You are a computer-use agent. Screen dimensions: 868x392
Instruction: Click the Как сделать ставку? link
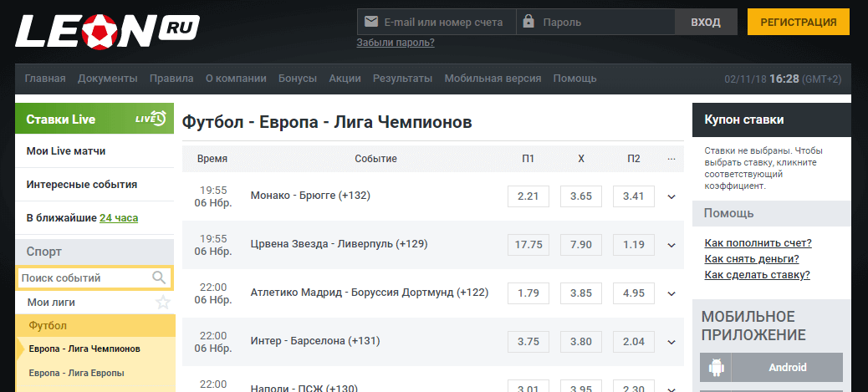758,275
